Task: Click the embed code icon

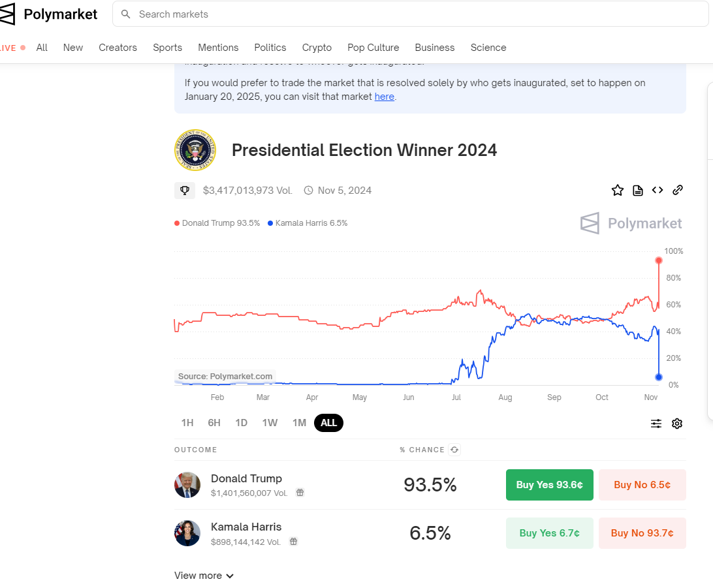Action: point(658,191)
